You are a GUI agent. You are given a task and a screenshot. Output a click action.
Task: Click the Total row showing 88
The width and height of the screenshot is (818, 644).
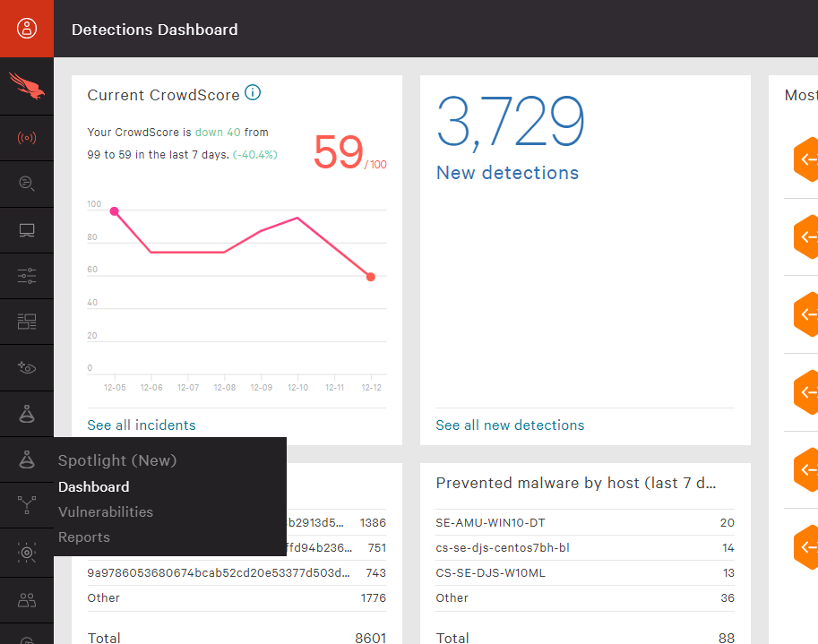click(585, 637)
